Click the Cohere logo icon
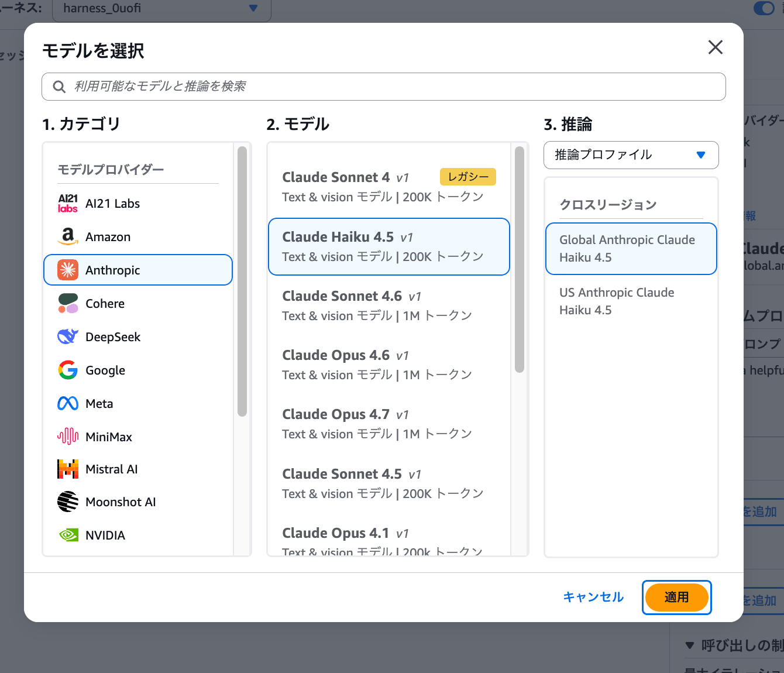Screen dimensions: 784x673 point(68,303)
